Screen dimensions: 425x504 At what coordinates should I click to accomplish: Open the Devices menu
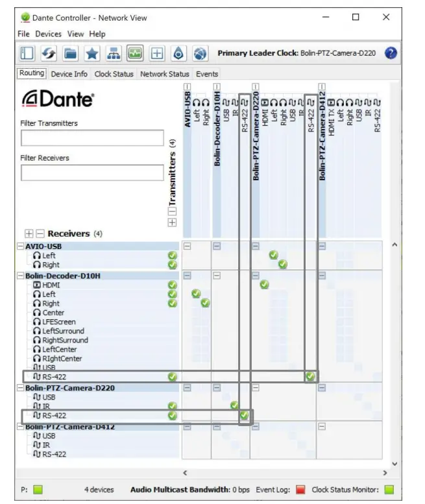[x=48, y=34]
